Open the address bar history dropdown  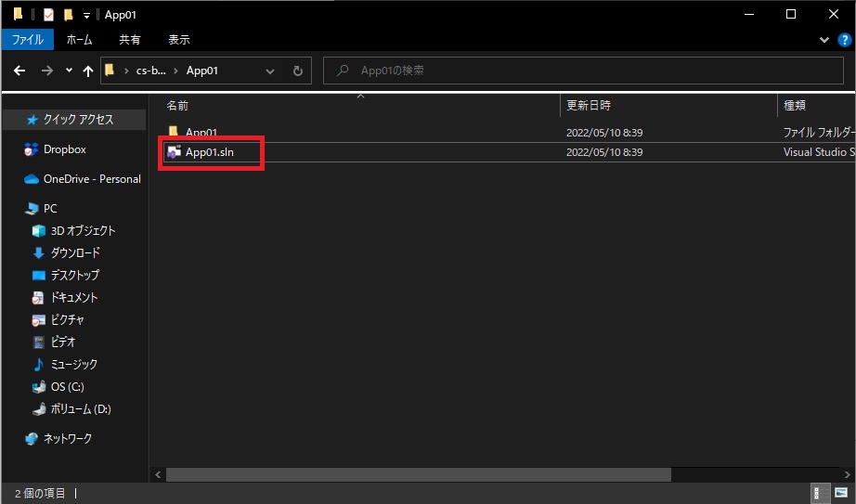point(270,71)
